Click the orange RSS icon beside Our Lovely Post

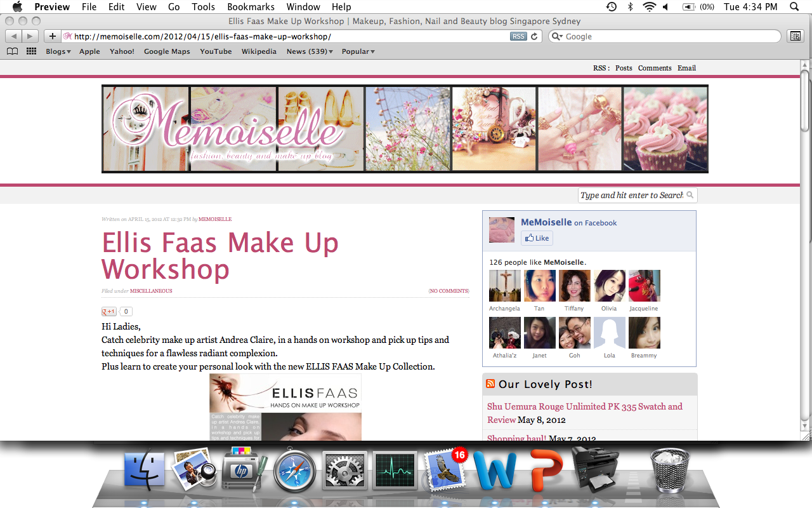490,384
